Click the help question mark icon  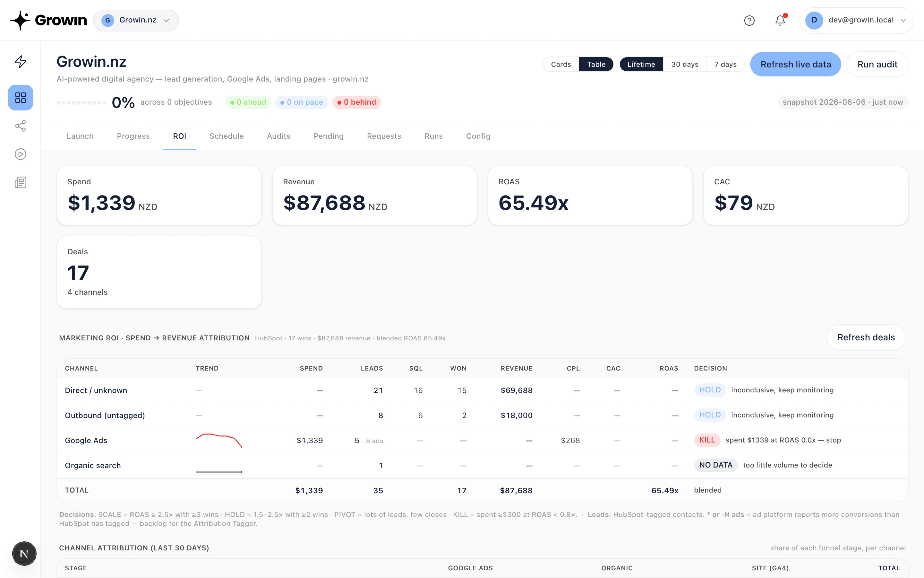(749, 20)
